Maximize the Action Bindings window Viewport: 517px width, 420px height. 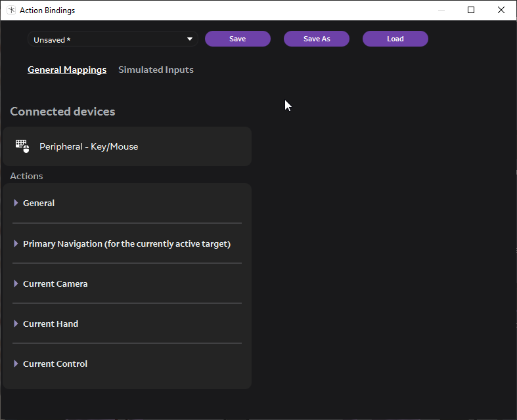point(471,10)
